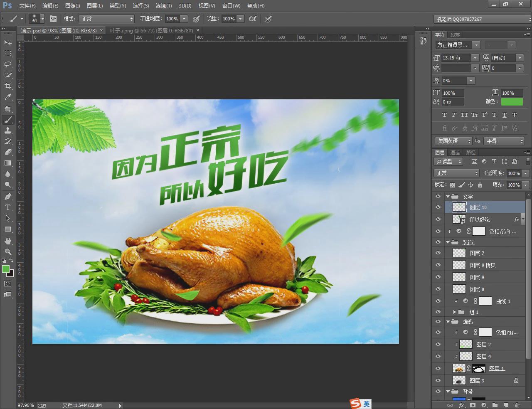Image resolution: width=532 pixels, height=409 pixels.
Task: Delete layer using trash icon
Action: point(517,405)
